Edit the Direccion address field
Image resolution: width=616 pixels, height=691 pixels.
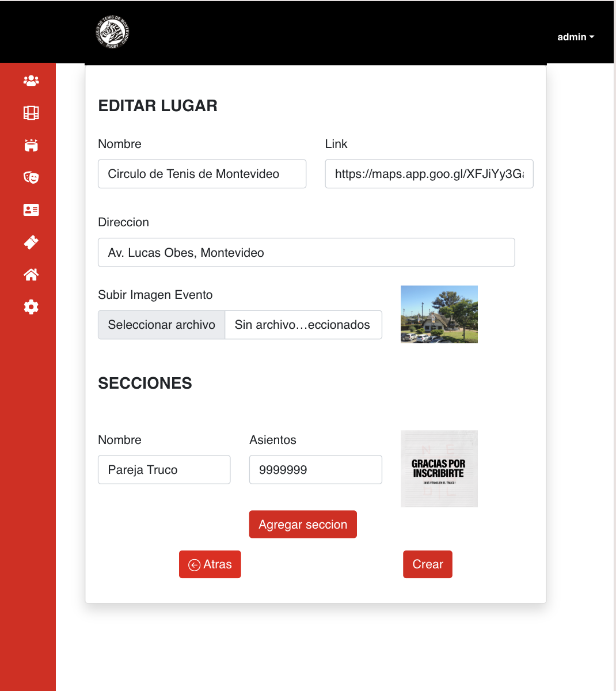[306, 253]
